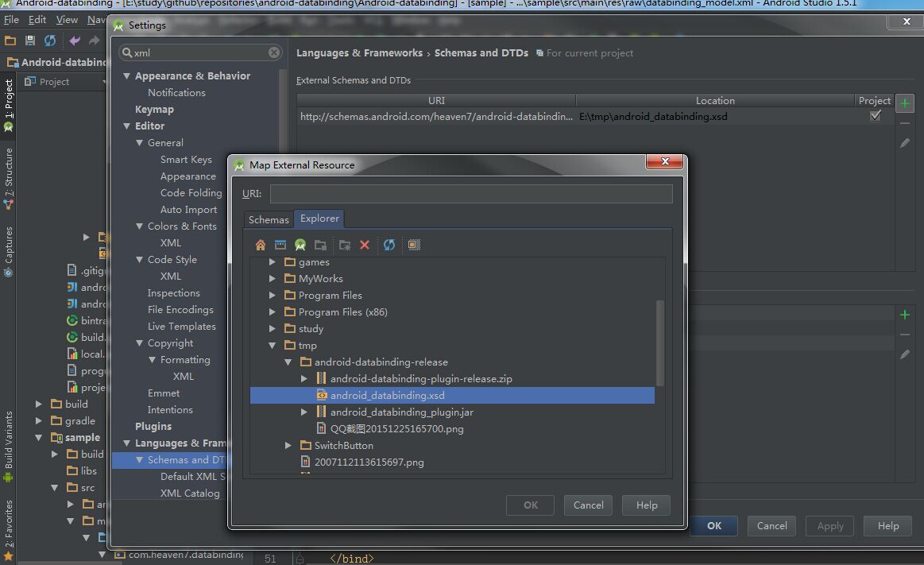Clear the xml search field
This screenshot has height=565, width=924.
274,52
